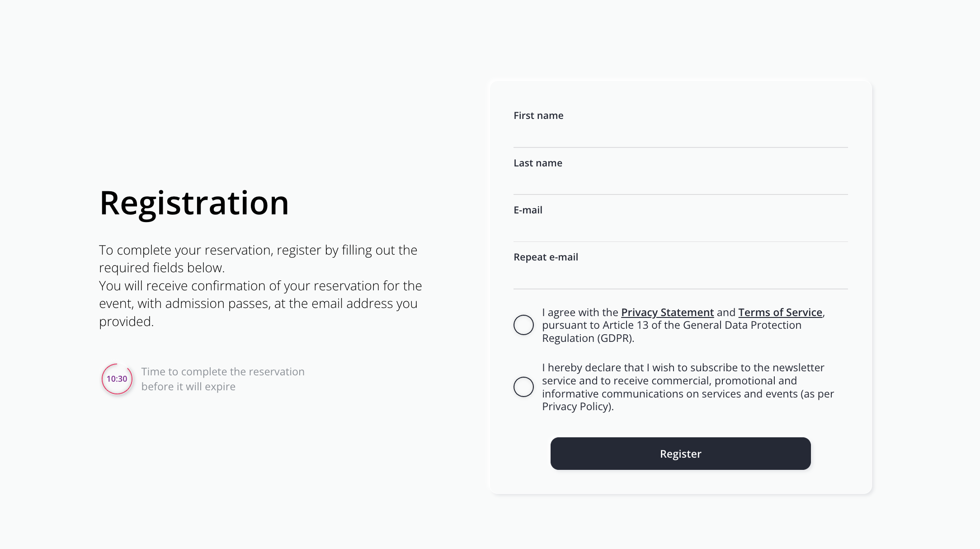Click the GDPR agreement text
This screenshot has width=980, height=549.
[683, 325]
